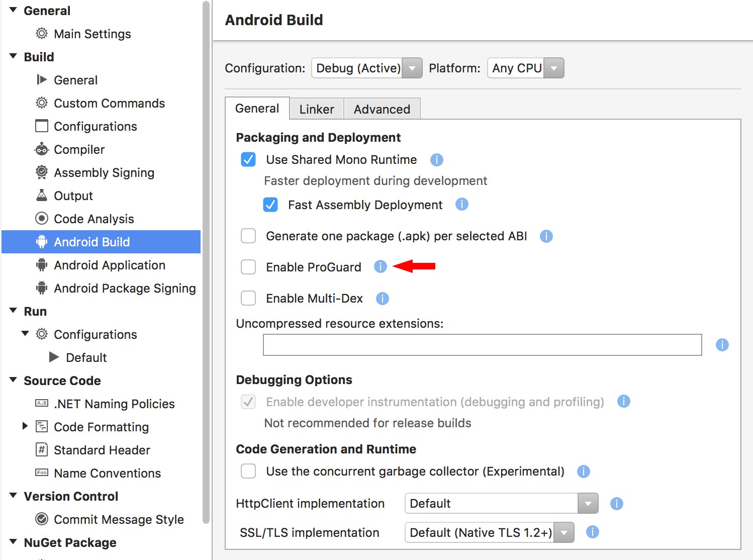
Task: Switch to the Advanced tab
Action: point(382,109)
